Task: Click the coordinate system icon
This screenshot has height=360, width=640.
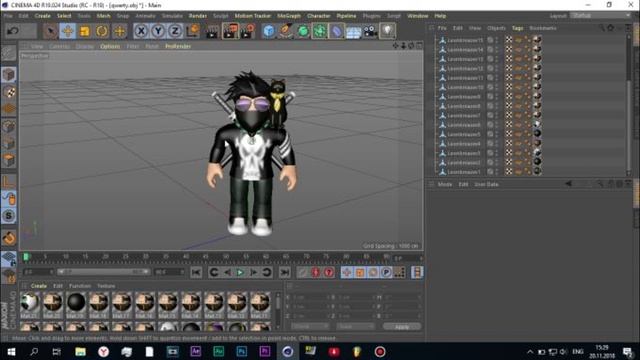Action: pyautogui.click(x=193, y=31)
